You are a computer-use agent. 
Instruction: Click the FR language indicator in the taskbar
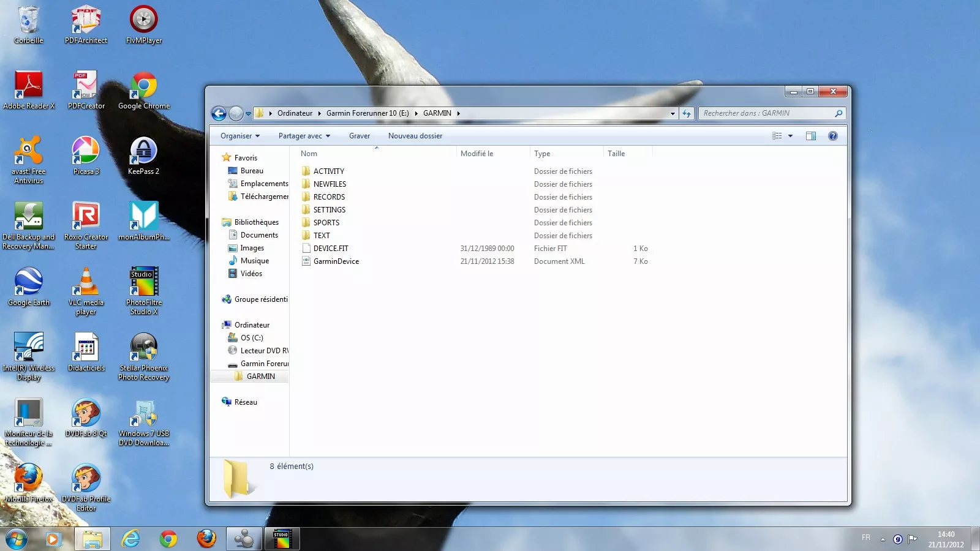pyautogui.click(x=866, y=538)
